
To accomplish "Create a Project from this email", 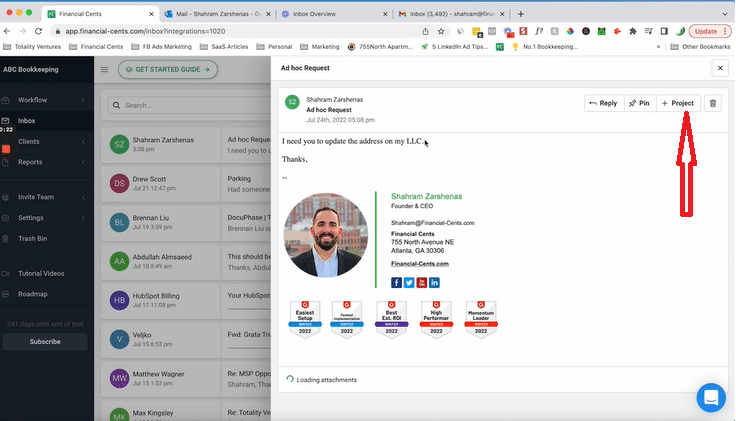I will pos(678,103).
